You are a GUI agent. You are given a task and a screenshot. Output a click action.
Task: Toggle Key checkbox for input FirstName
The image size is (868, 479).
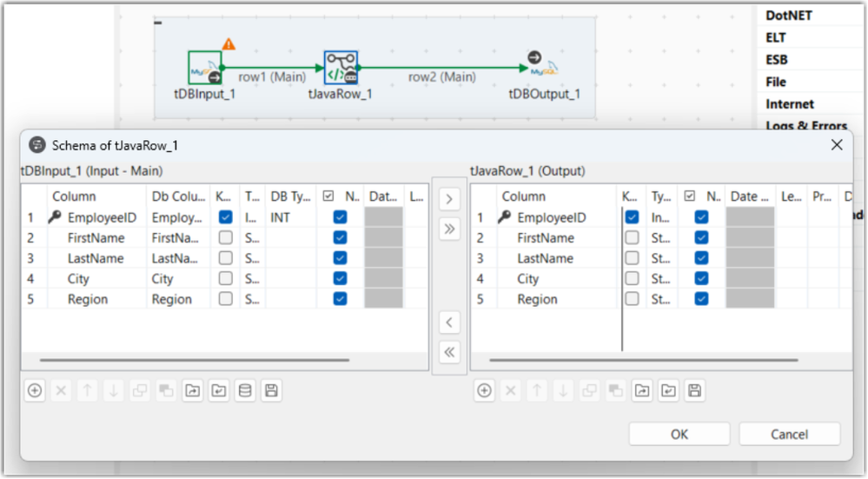(x=225, y=237)
